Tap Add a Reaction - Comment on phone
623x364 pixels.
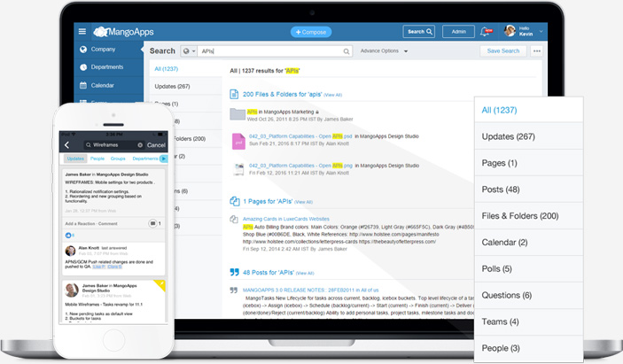pos(91,224)
